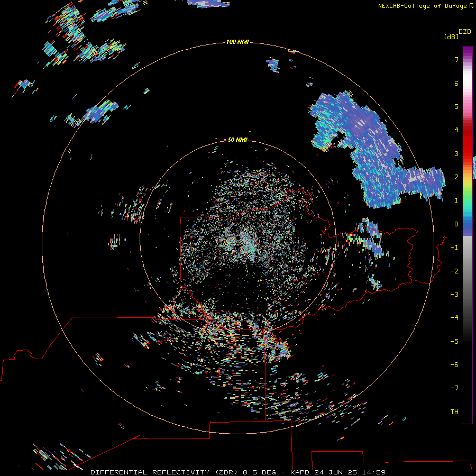This screenshot has height=476, width=476.
Task: Click the color bar legend strip
Action: (467, 235)
